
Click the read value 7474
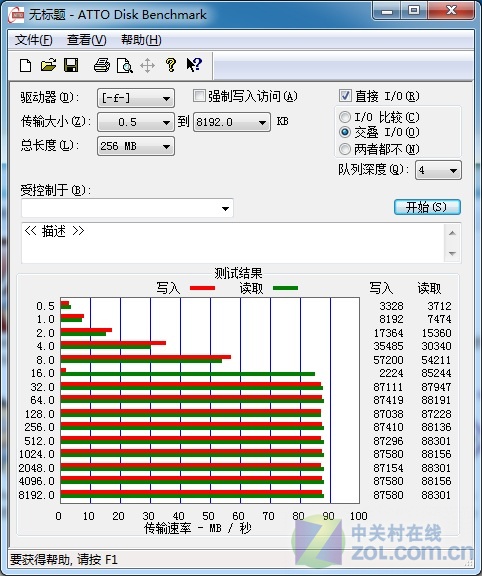click(x=439, y=319)
